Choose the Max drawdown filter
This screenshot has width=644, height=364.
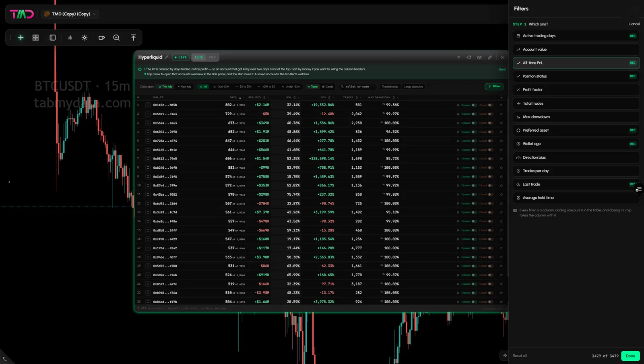[576, 117]
